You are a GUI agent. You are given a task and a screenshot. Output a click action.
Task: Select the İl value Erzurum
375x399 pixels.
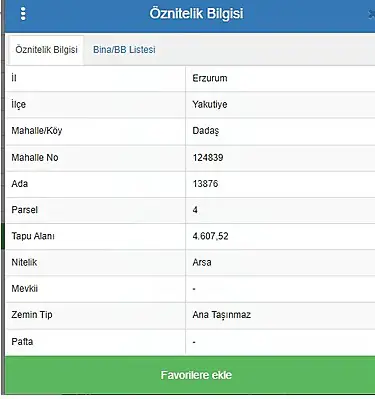pyautogui.click(x=210, y=78)
